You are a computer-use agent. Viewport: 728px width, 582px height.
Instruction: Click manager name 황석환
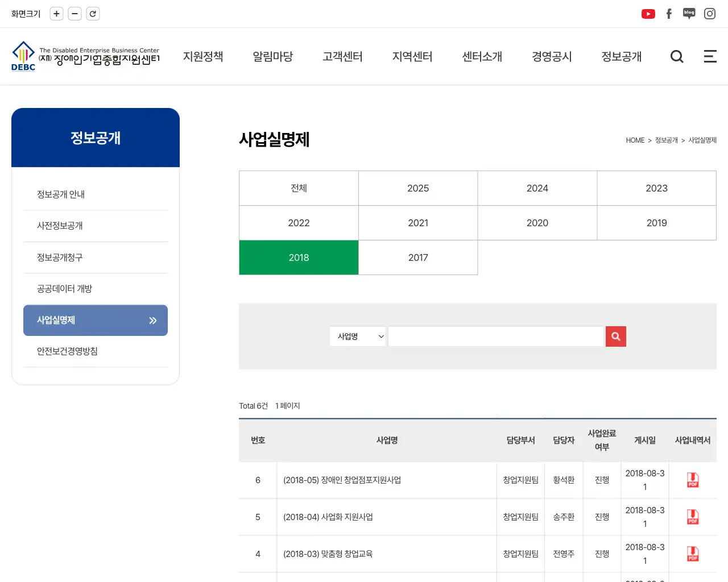pyautogui.click(x=564, y=480)
